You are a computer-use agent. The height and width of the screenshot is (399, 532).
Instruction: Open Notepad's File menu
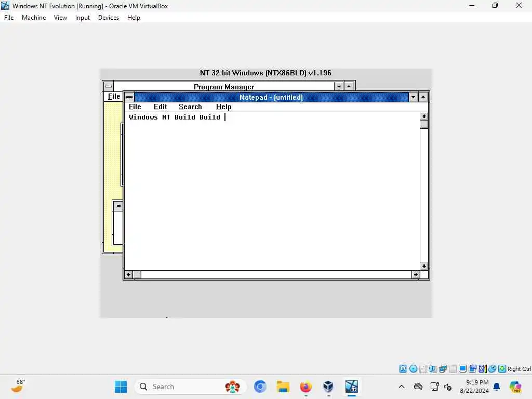(x=135, y=107)
